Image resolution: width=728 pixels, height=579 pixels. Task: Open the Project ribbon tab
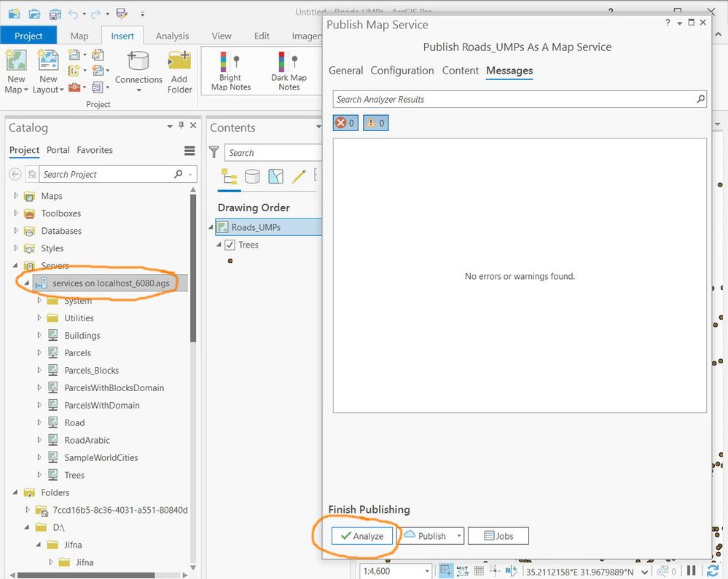point(28,36)
